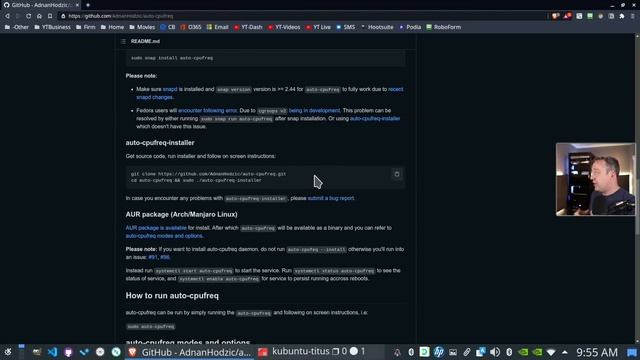640x360 pixels.
Task: Launch Visual Studio Code from taskbar
Action: [52, 352]
